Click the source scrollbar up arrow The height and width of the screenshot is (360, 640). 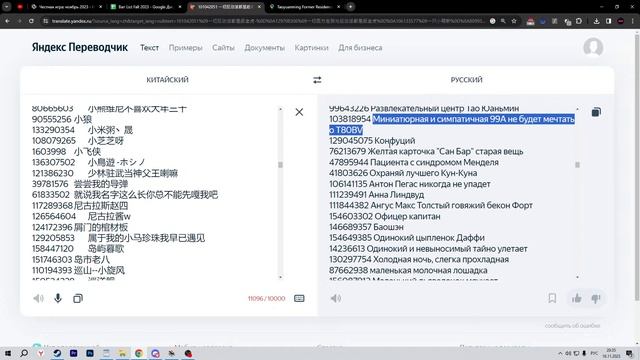point(280,109)
